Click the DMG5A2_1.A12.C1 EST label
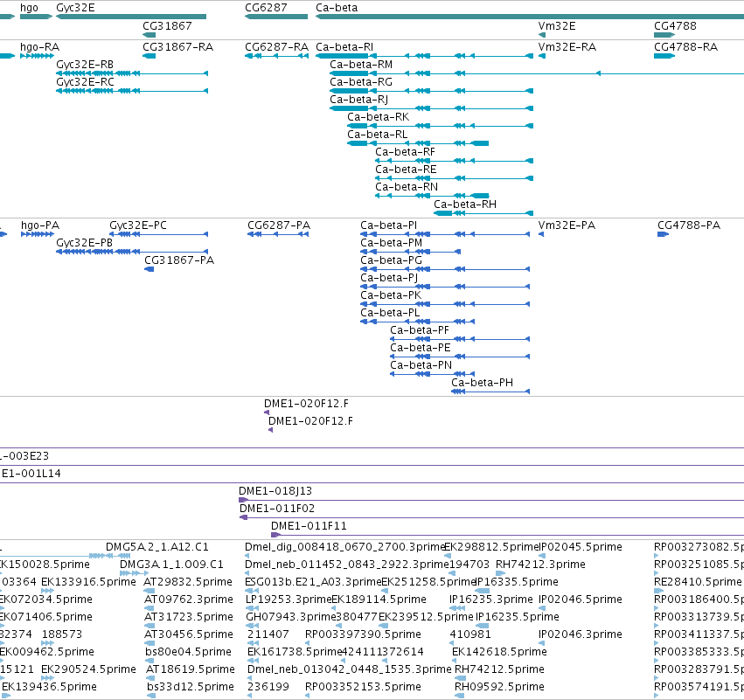 point(157,547)
